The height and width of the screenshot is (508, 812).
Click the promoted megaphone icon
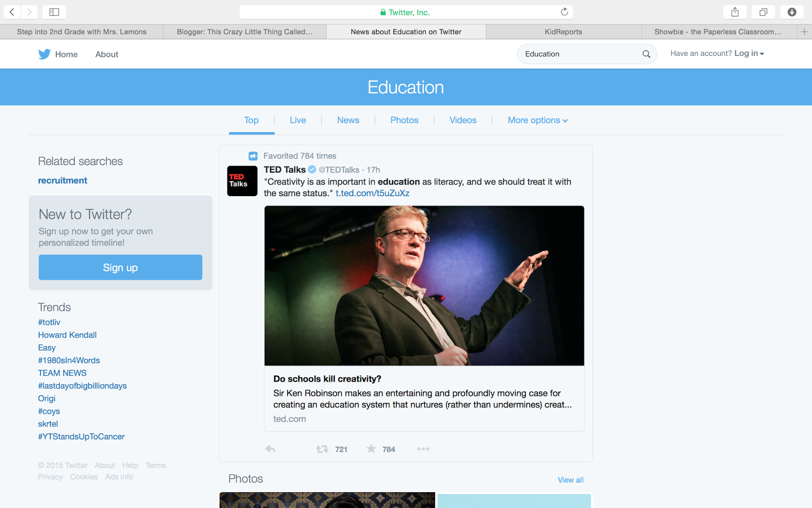click(253, 156)
